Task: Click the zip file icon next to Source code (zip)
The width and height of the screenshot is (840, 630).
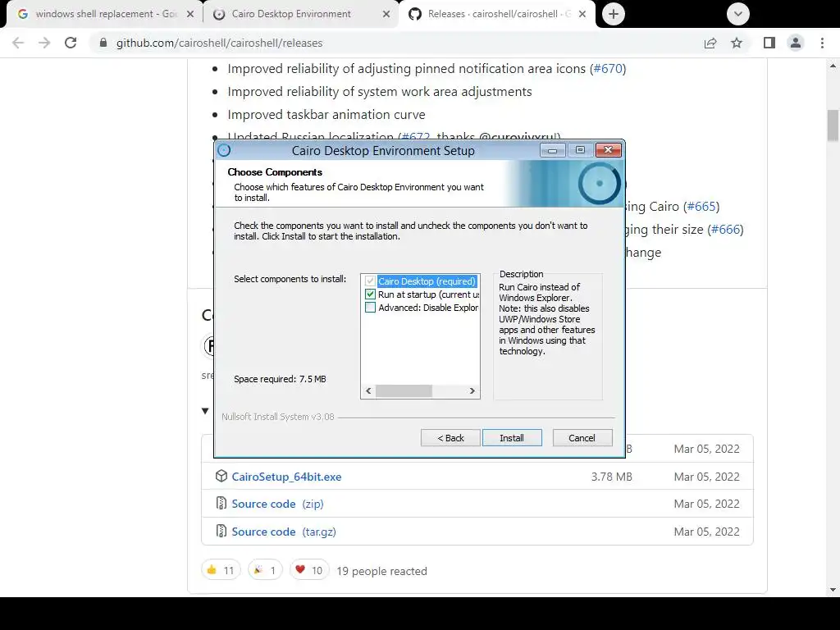Action: [221, 503]
